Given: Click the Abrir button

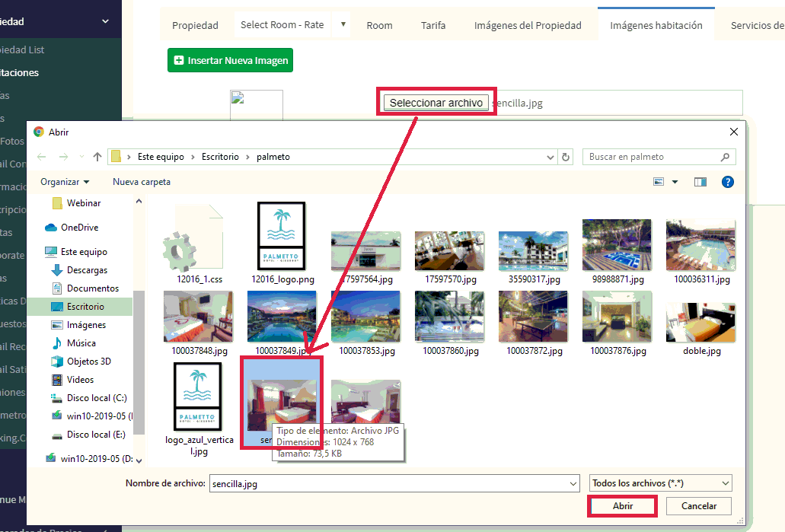Looking at the screenshot, I should [622, 506].
